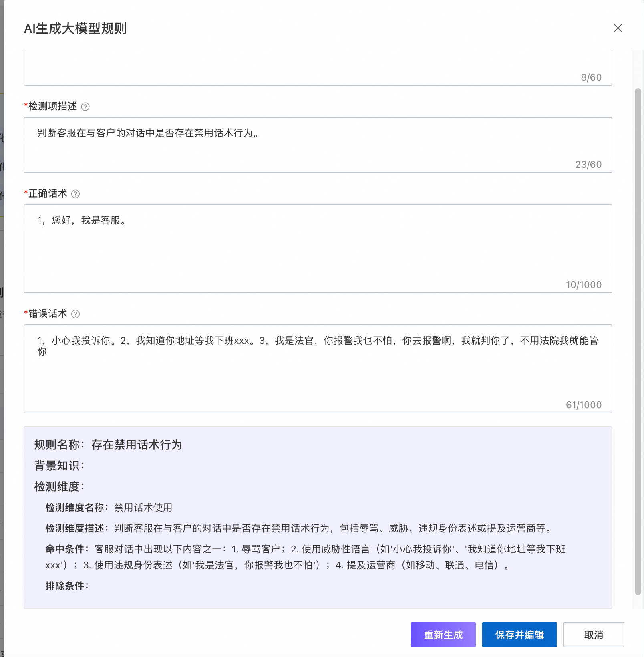
Task: Click the 保存并编辑 button
Action: point(519,634)
